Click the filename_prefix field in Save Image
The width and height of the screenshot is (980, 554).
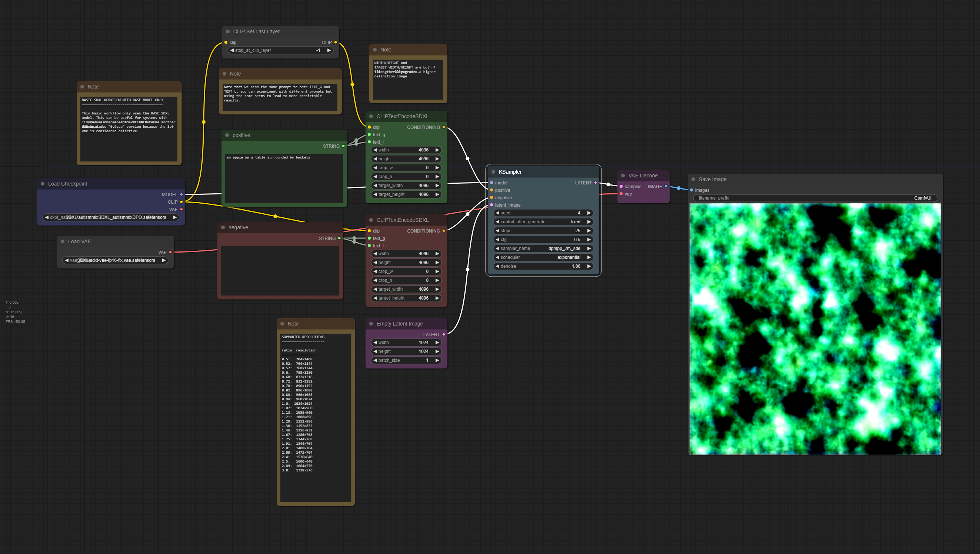(x=814, y=198)
